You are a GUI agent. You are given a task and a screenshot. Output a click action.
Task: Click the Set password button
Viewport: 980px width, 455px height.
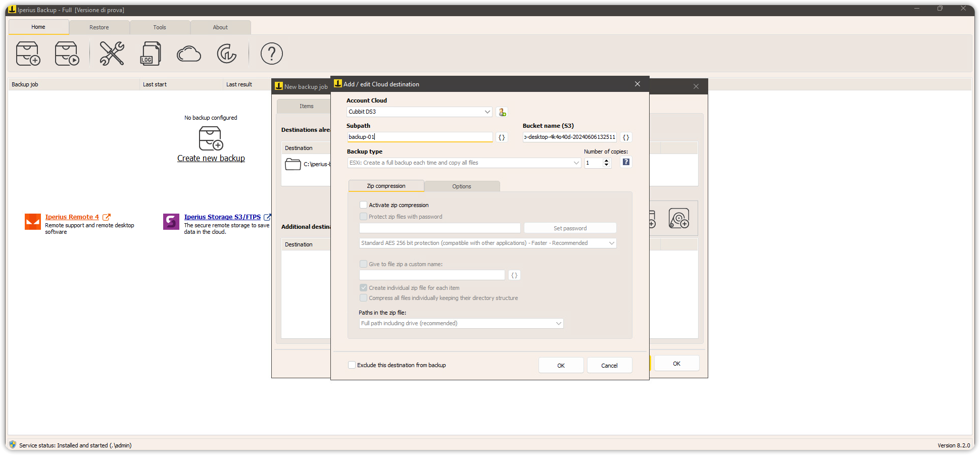[x=570, y=228]
